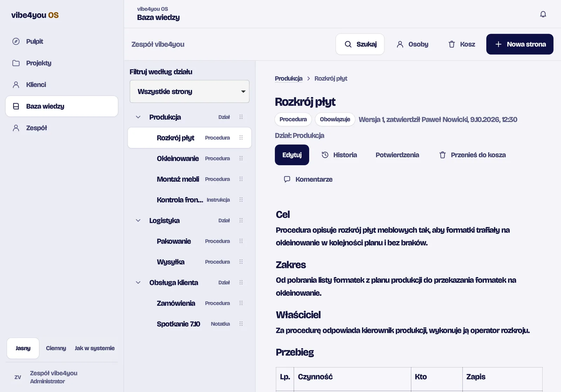
Task: Click the drag handle on Okleinowanie row
Action: pyautogui.click(x=241, y=158)
